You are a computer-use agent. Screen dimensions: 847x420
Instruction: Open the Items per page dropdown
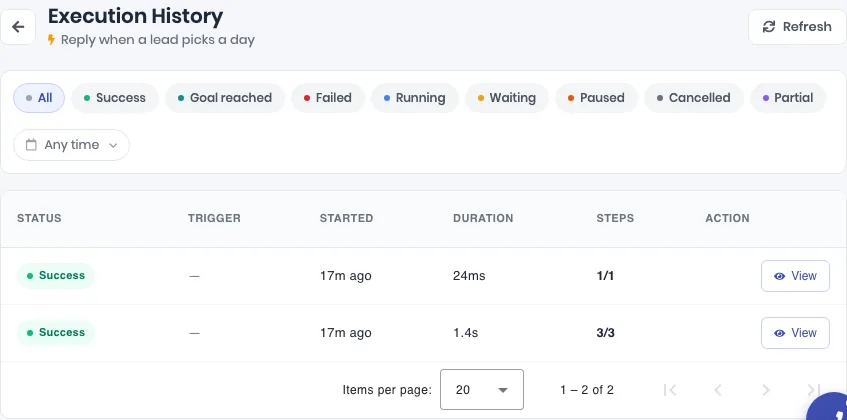[x=482, y=389]
